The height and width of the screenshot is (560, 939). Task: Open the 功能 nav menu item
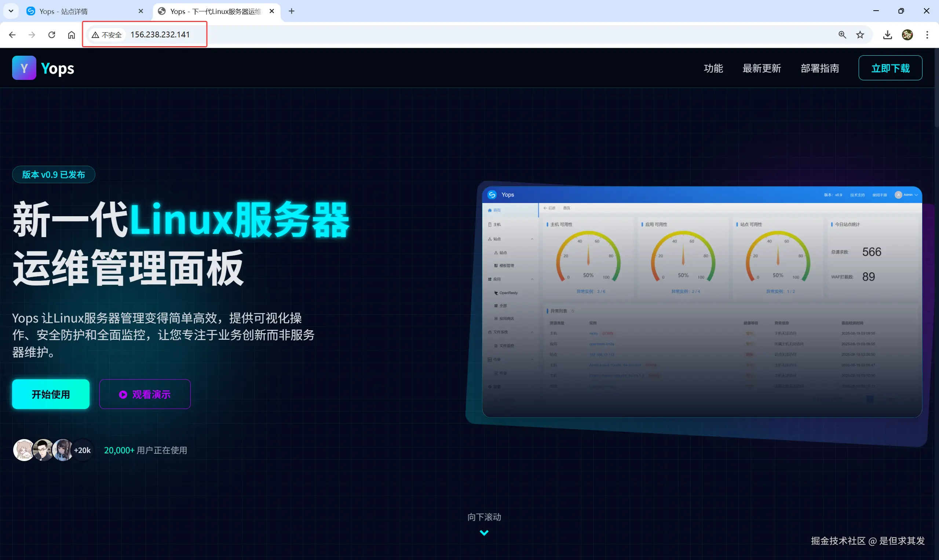713,68
